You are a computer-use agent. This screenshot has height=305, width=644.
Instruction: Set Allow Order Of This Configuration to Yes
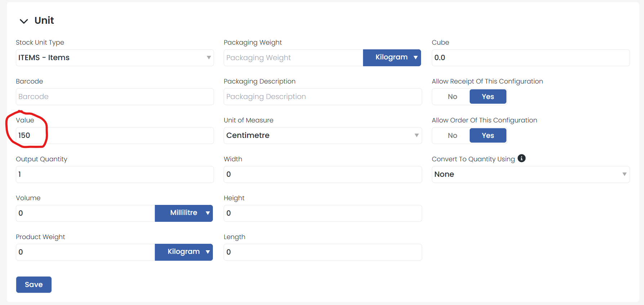pos(488,135)
